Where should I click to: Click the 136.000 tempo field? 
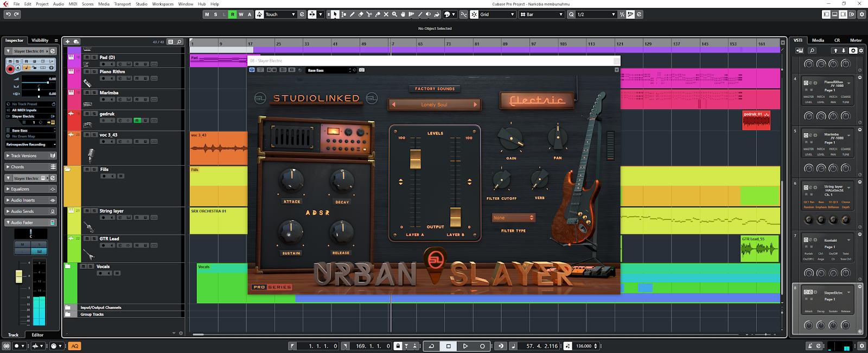coord(584,346)
